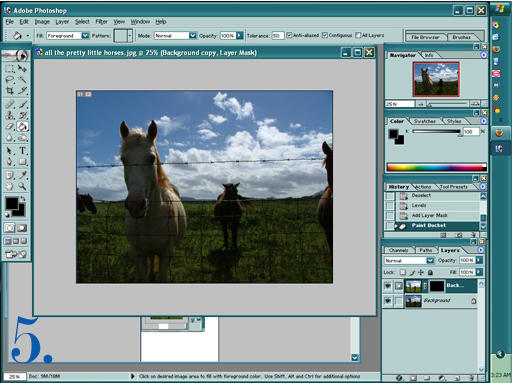
Task: Select the Brush tool
Action: click(x=22, y=104)
